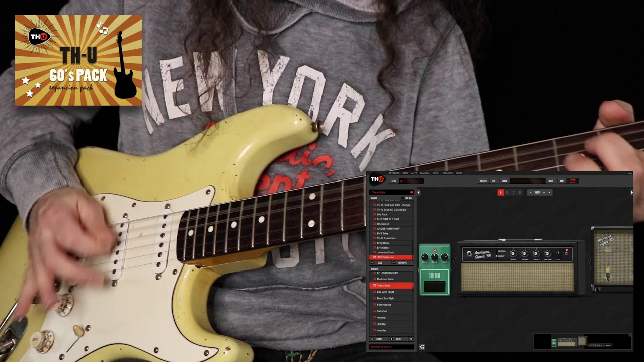Adjust the Tube Nine DRIVE knob
The image size is (644, 362).
pos(425,257)
